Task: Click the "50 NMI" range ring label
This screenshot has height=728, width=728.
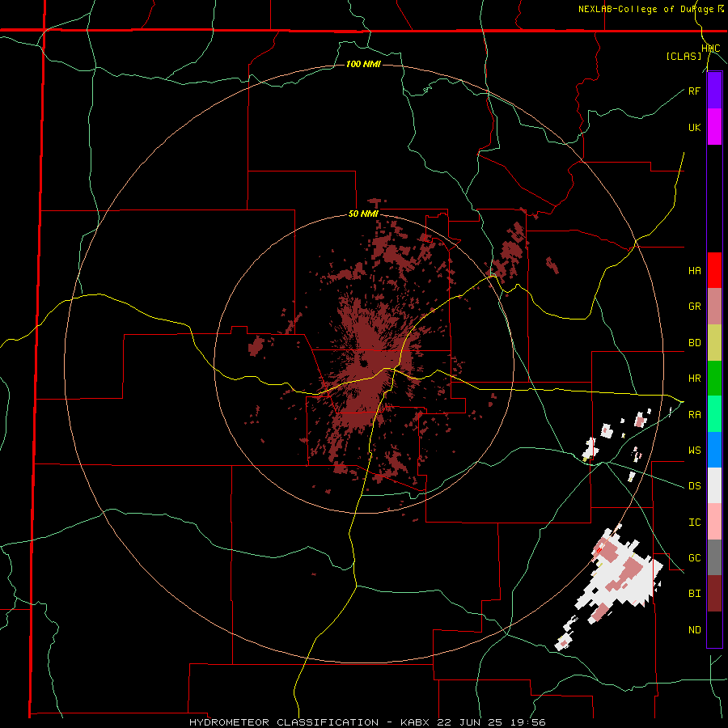Action: pyautogui.click(x=363, y=214)
